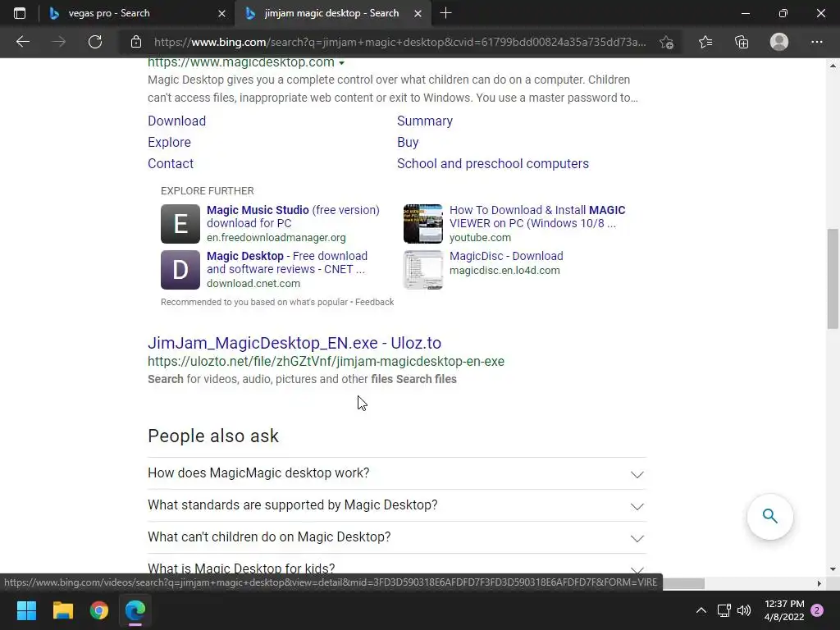Click the floating search magnifier button

[770, 517]
